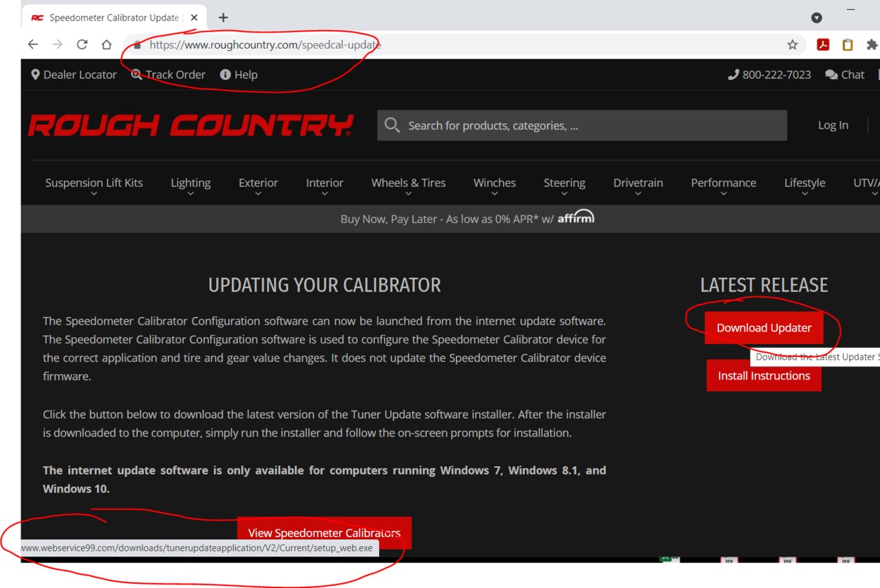The image size is (880, 588).
Task: Expand the chevron under Drivetrain
Action: [x=638, y=194]
